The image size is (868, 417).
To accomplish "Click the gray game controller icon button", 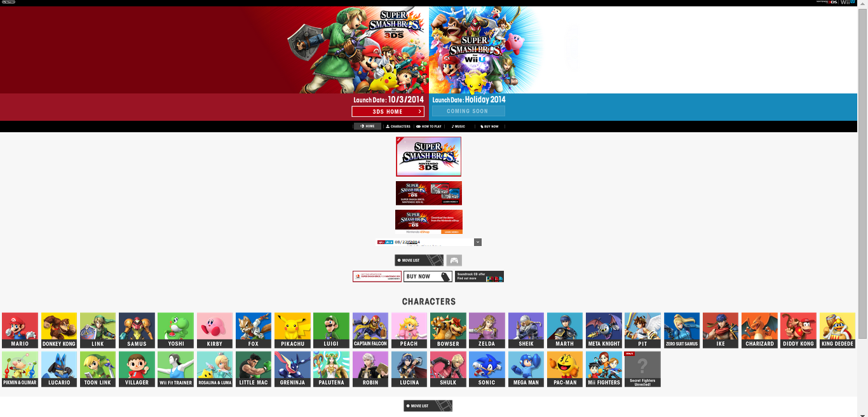I will (x=454, y=260).
